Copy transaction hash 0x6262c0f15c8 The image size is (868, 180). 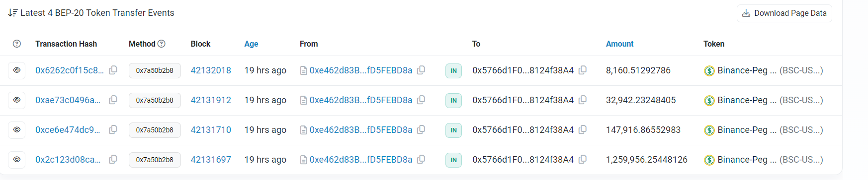113,70
